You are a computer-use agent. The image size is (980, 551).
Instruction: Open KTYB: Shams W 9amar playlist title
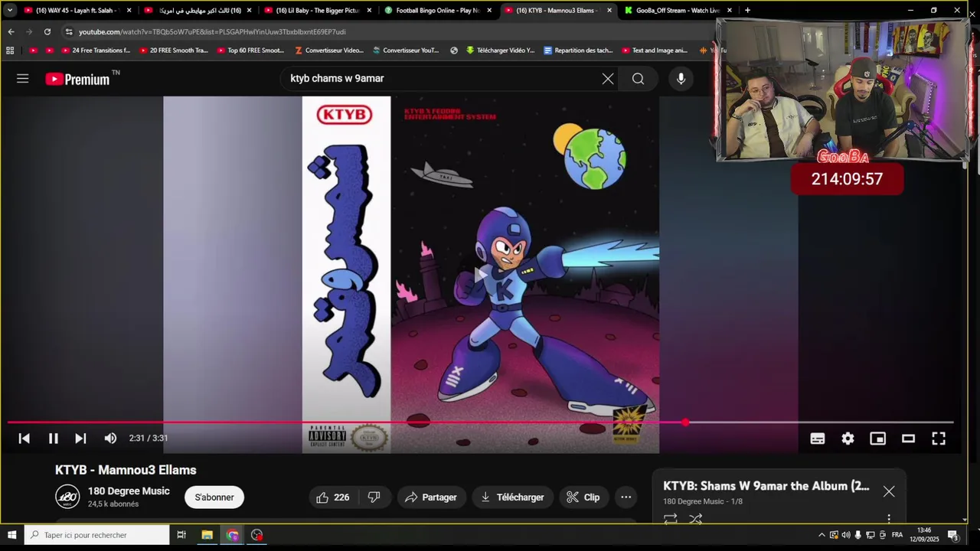(x=766, y=486)
